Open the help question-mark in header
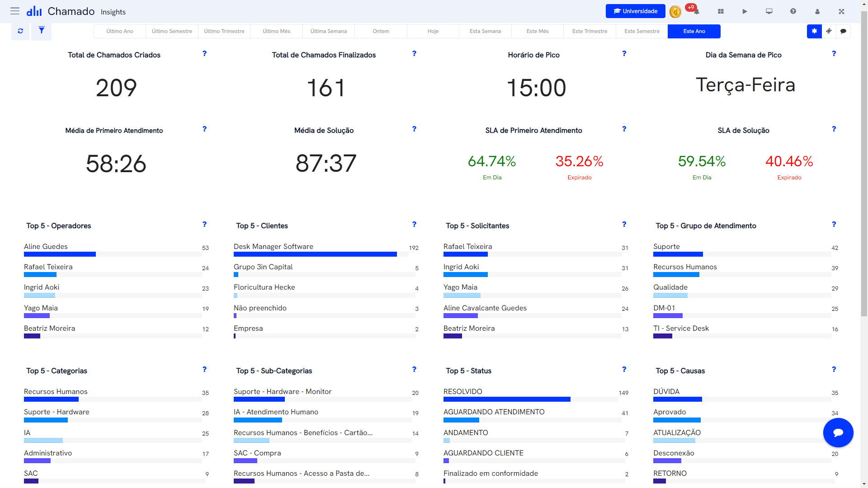Screen dimensions: 868x488 pos(793,11)
